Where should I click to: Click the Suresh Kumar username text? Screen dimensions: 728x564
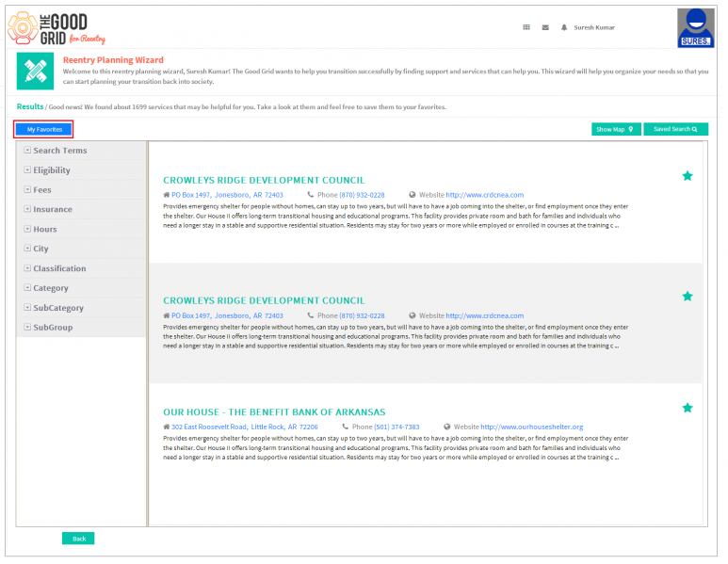coord(594,27)
